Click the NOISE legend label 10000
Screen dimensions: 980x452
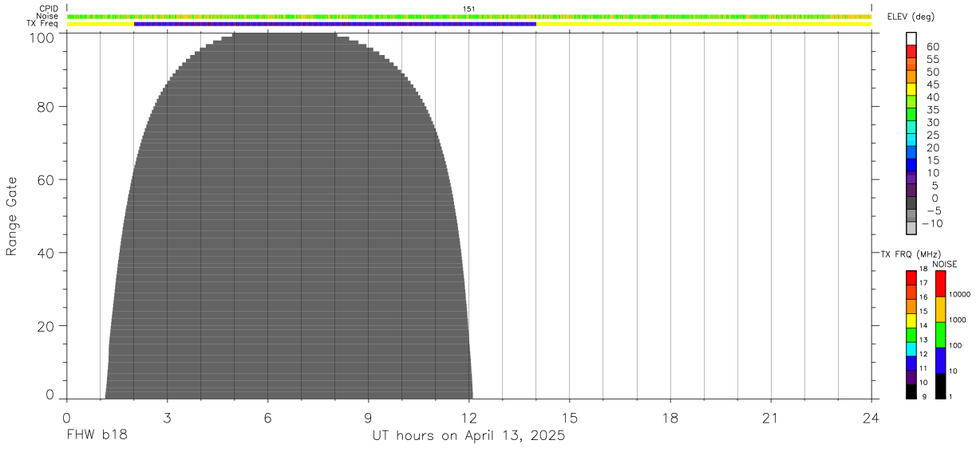tap(960, 294)
